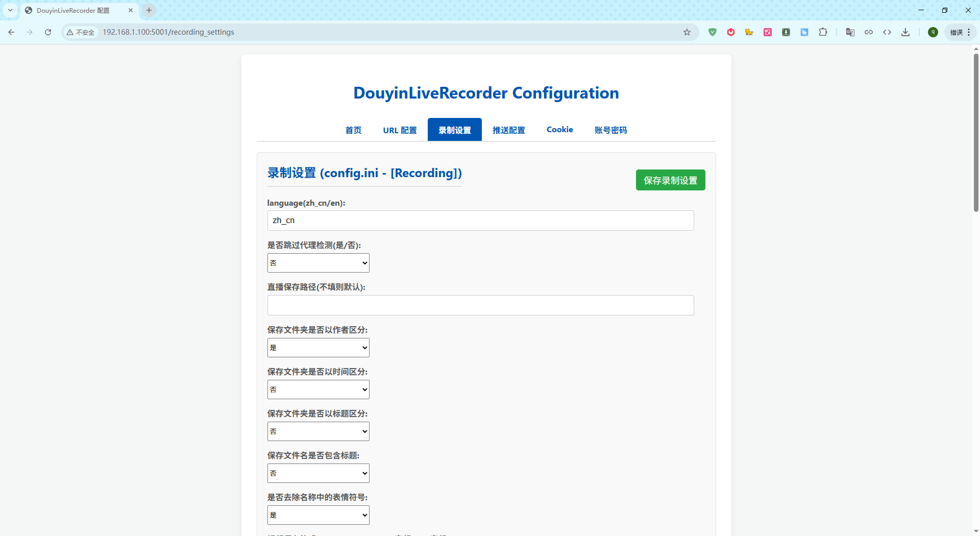
Task: Open the browser extensions puzzle piece icon
Action: click(x=823, y=32)
